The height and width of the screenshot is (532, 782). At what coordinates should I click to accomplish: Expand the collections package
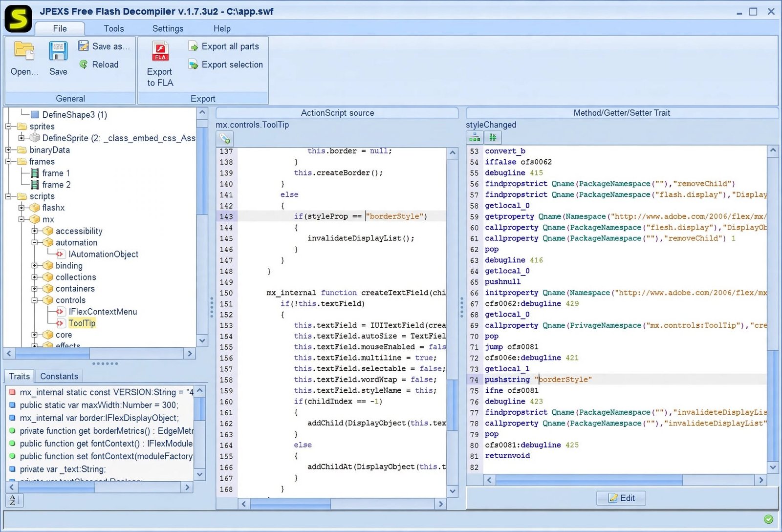pyautogui.click(x=35, y=277)
